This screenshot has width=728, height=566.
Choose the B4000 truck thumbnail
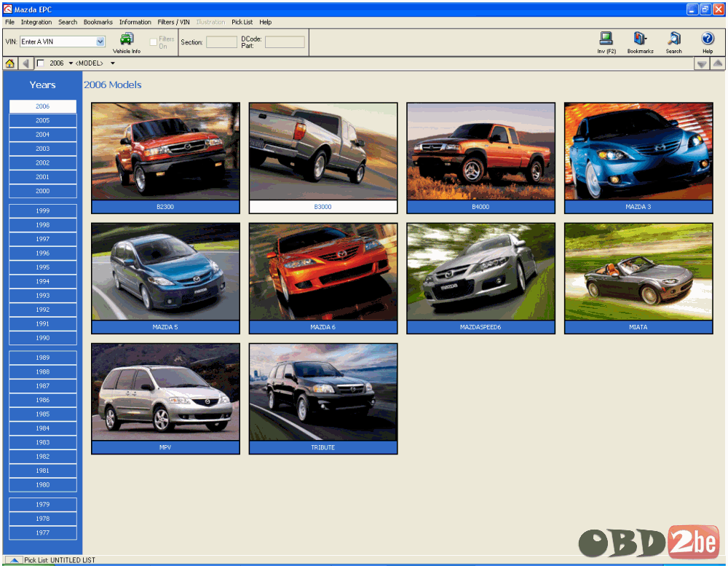tap(480, 152)
